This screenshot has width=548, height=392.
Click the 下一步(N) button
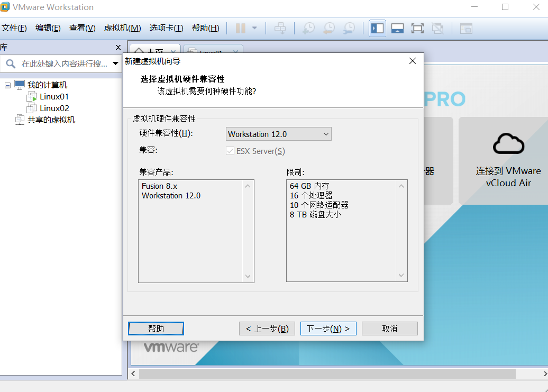point(328,328)
